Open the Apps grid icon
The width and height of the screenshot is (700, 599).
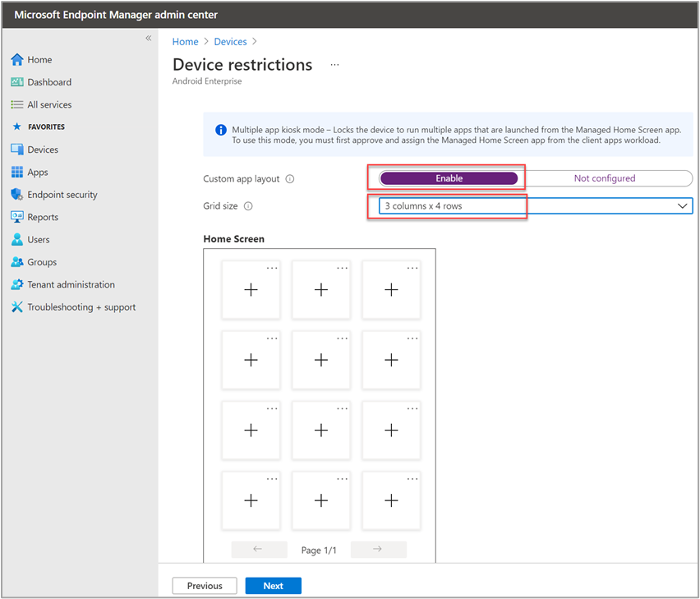(17, 173)
